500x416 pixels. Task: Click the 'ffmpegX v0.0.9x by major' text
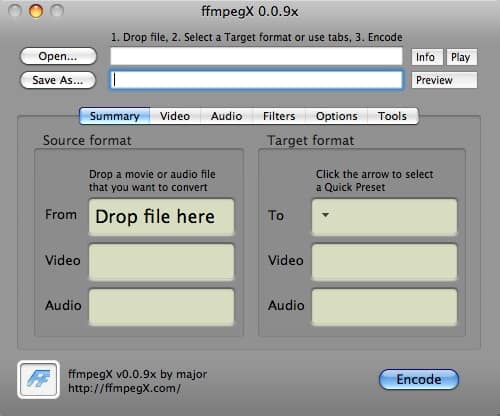point(137,374)
